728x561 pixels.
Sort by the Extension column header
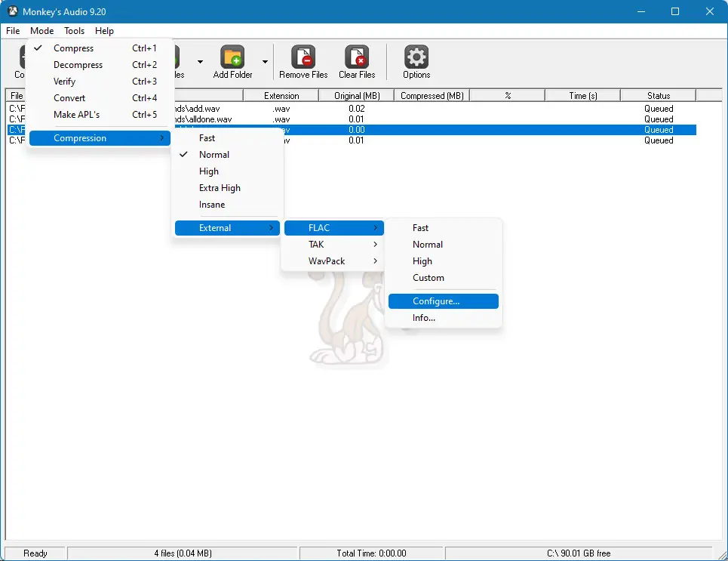pyautogui.click(x=281, y=96)
